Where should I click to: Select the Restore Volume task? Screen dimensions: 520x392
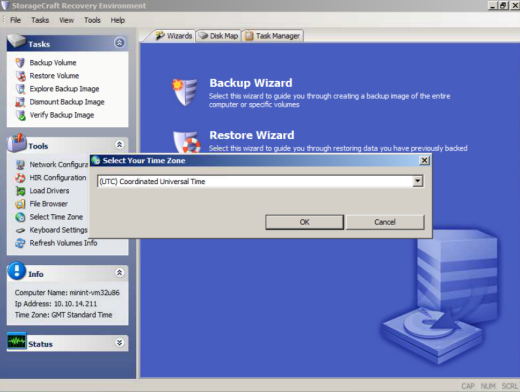[54, 76]
